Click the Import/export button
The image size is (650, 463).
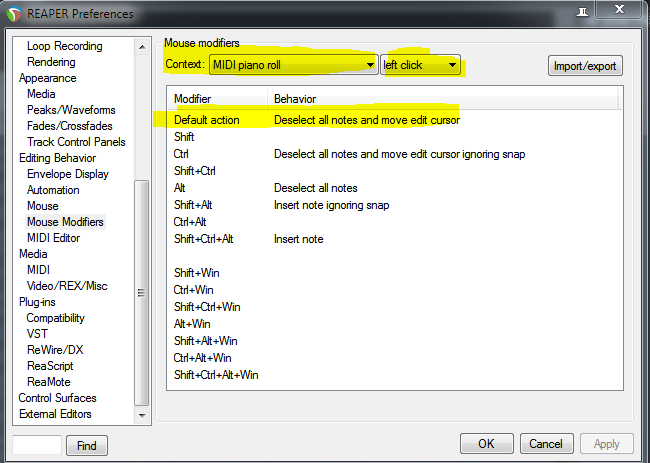point(585,66)
